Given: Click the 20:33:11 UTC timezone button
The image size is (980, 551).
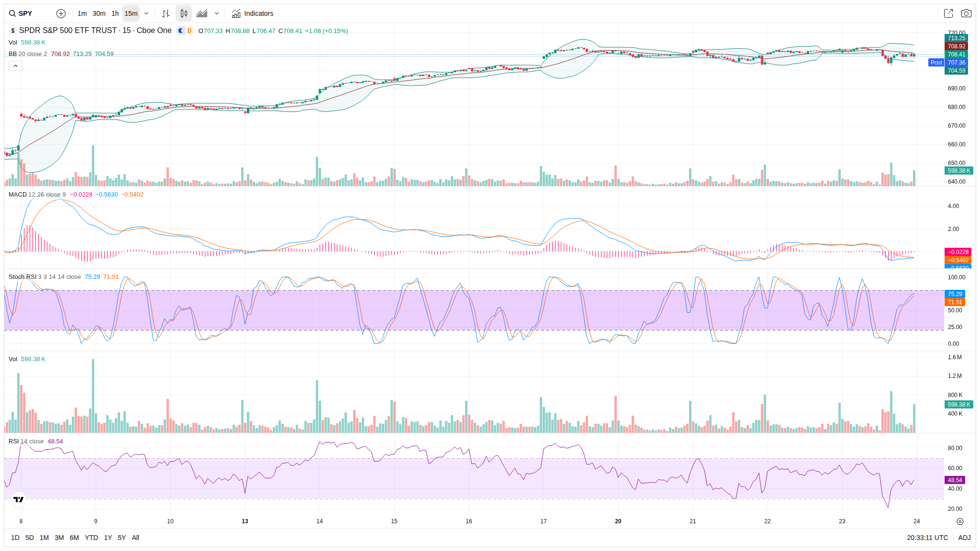Looking at the screenshot, I should [x=927, y=538].
